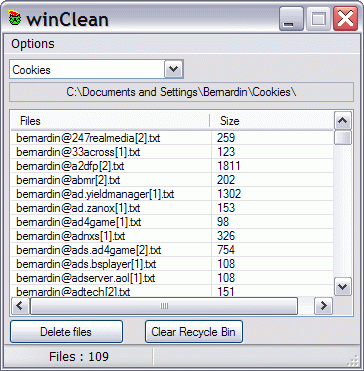The height and width of the screenshot is (371, 364).
Task: Click size value 202
Action: click(x=226, y=180)
